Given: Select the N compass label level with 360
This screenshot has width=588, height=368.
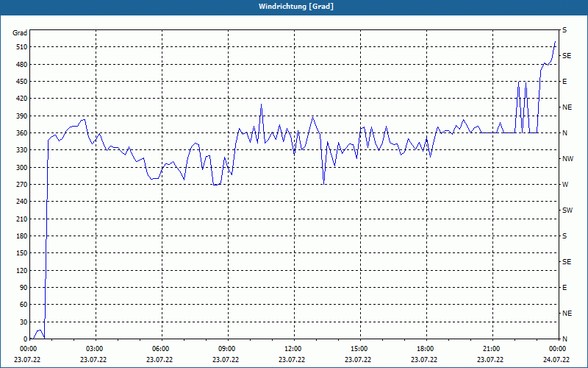Looking at the screenshot, I should [x=564, y=133].
